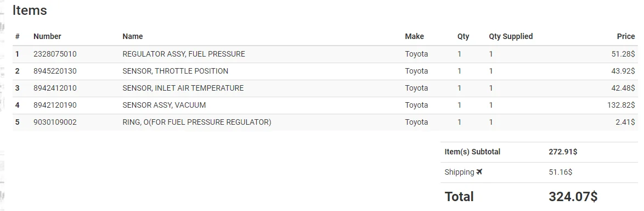Click part number 8942412010
644x211 pixels.
55,88
